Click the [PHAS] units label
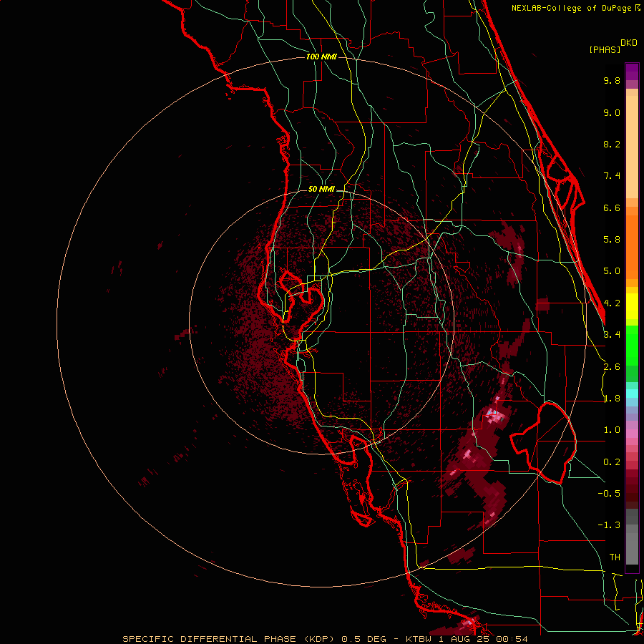The width and height of the screenshot is (644, 644). (605, 49)
